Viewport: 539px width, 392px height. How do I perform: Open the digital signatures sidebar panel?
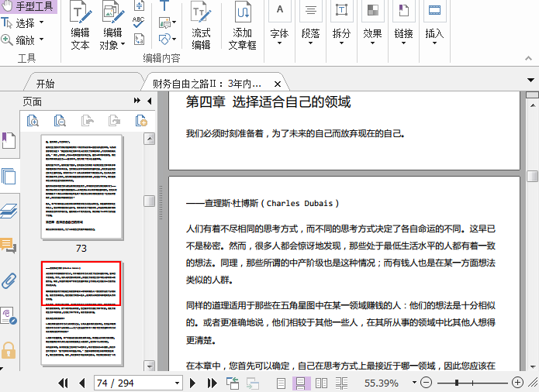[9, 316]
